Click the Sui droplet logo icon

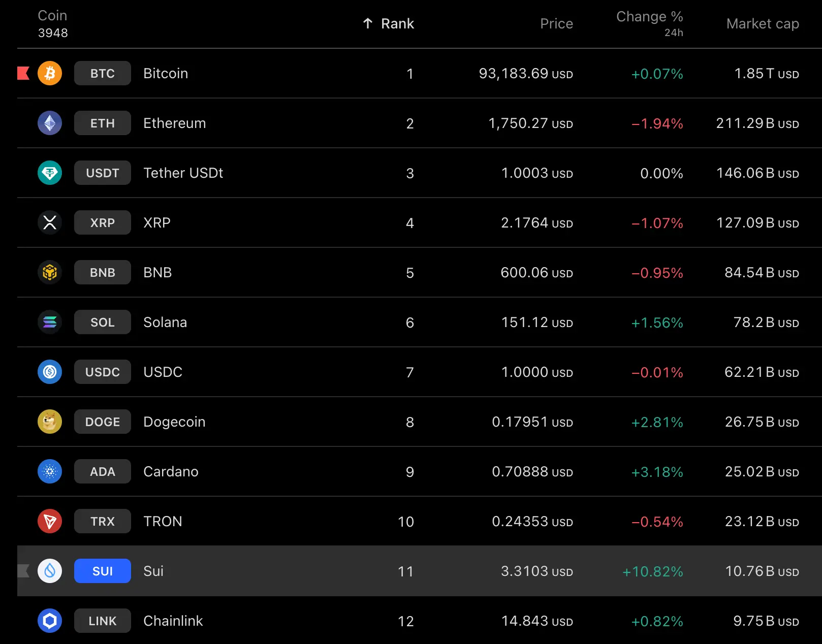(50, 571)
